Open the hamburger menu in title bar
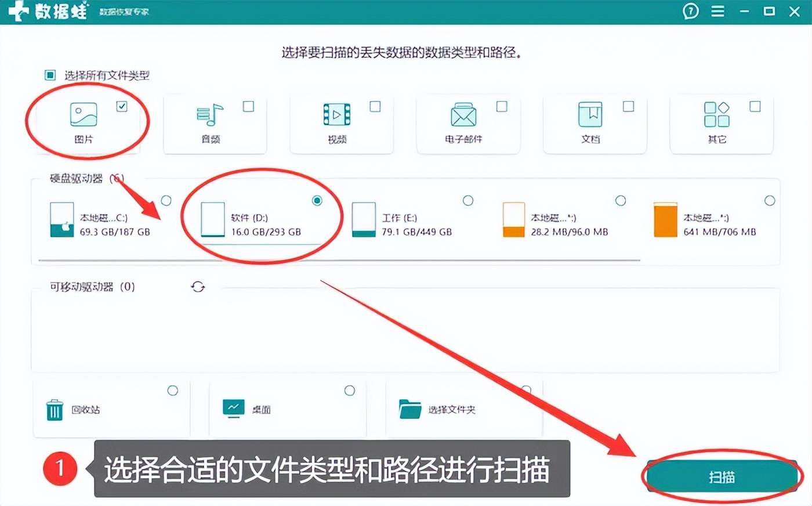 pos(718,12)
